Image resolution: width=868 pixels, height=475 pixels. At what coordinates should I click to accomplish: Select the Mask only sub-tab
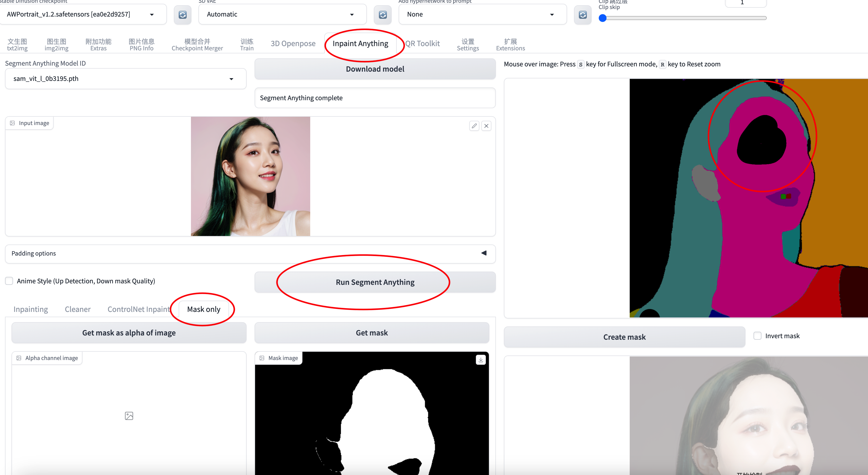tap(203, 309)
